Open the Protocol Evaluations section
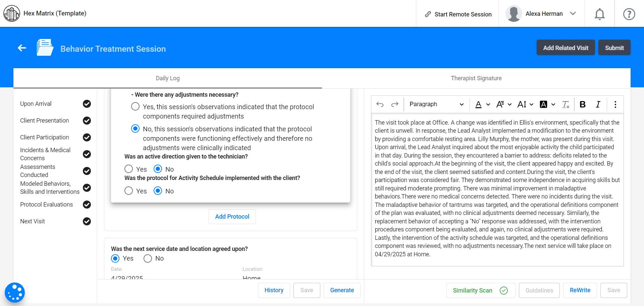Screen dimensions: 644x306 [x=47, y=205]
